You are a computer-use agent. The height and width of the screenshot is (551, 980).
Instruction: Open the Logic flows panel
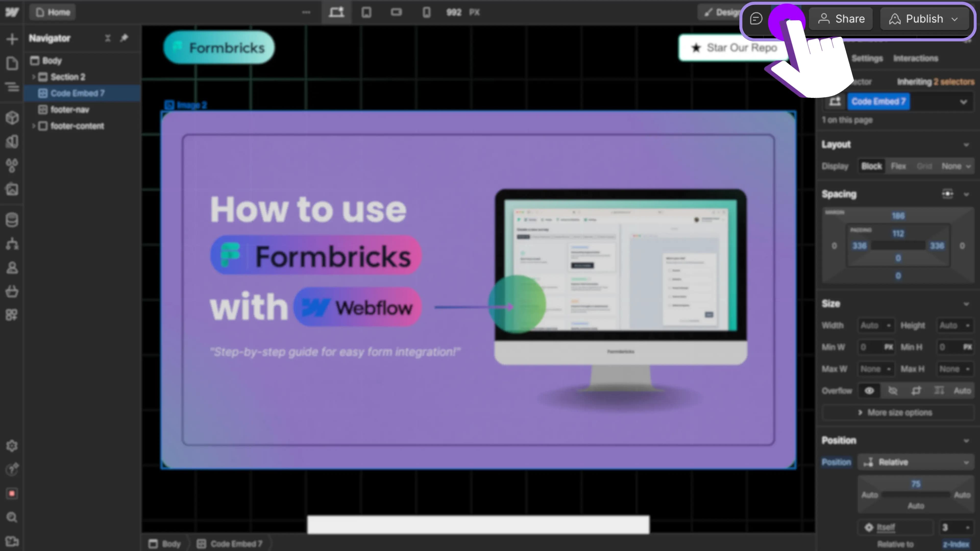click(12, 244)
